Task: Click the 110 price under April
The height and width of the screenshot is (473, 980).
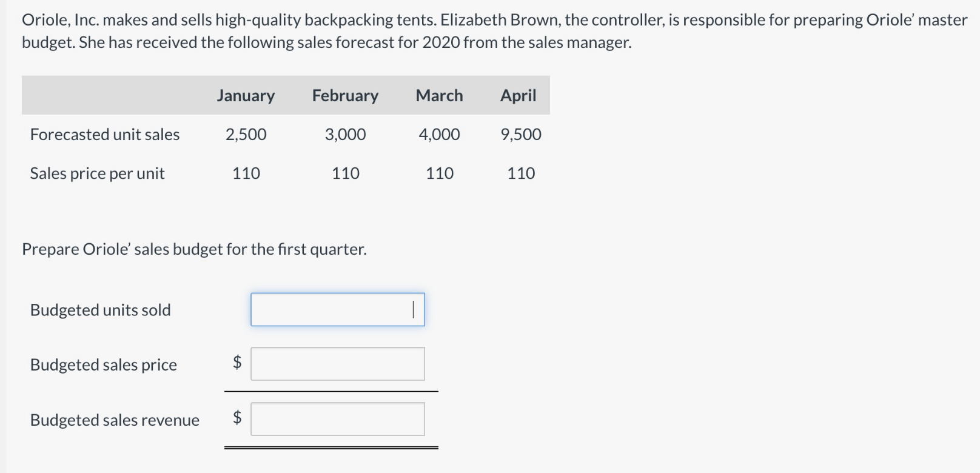Action: click(x=520, y=173)
